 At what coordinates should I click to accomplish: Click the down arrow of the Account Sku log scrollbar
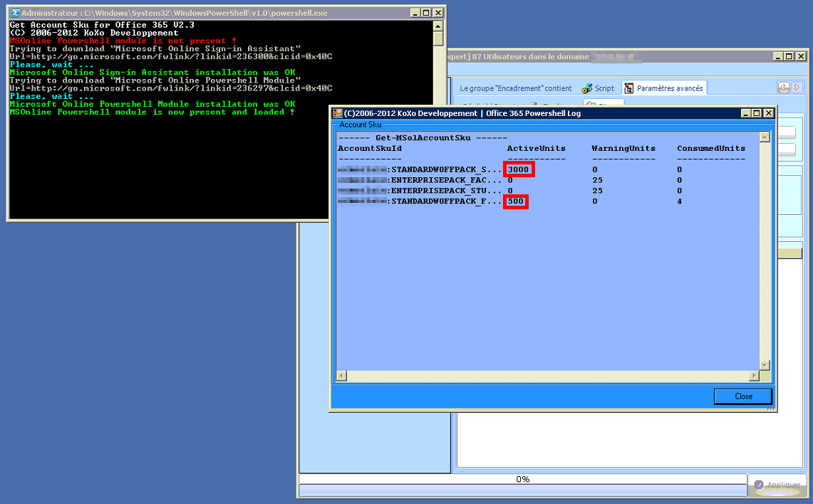pos(765,365)
